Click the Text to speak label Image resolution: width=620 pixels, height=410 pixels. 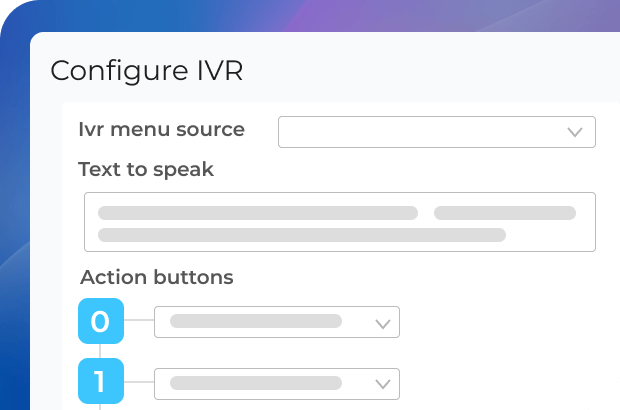146,170
